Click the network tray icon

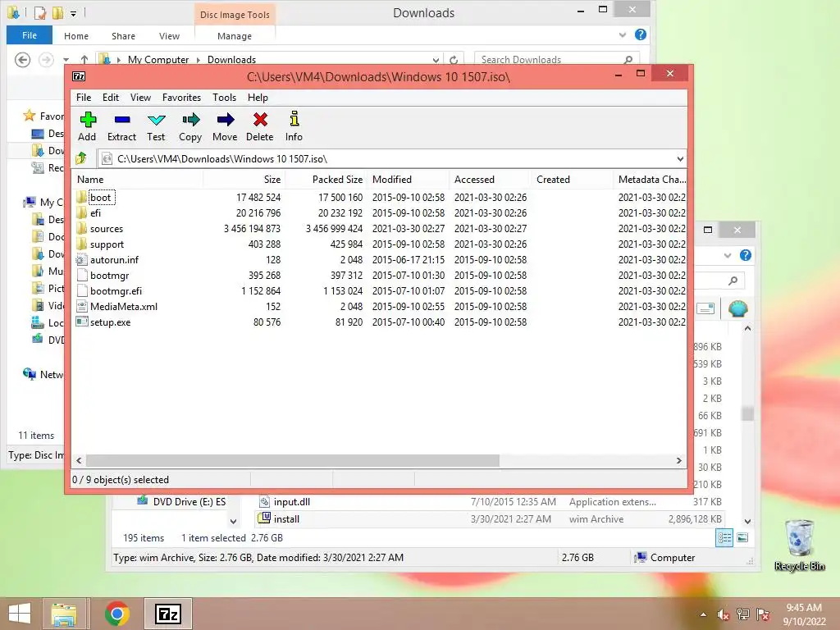tap(743, 614)
